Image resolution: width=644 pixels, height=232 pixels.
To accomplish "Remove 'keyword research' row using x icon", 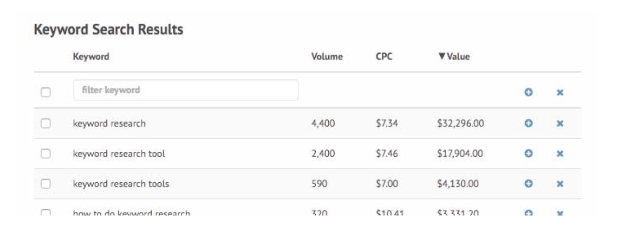I will 560,123.
